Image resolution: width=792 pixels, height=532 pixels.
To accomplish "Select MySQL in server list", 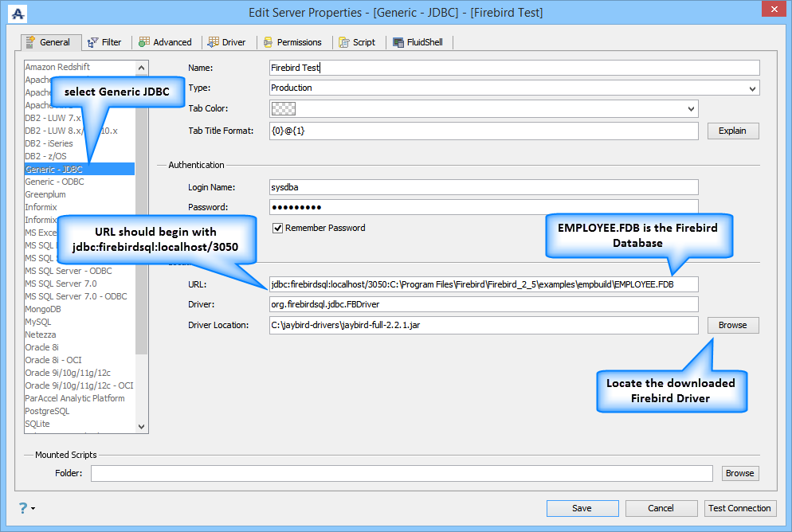I will (80, 322).
